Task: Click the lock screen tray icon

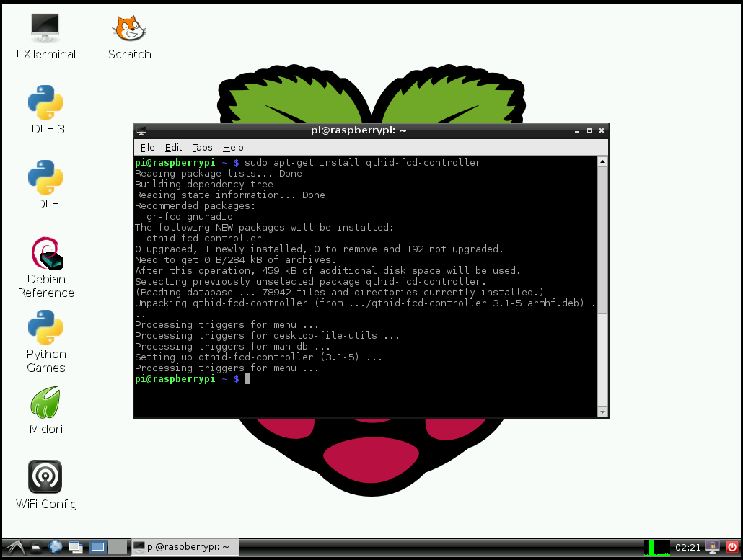Action: coord(712,547)
